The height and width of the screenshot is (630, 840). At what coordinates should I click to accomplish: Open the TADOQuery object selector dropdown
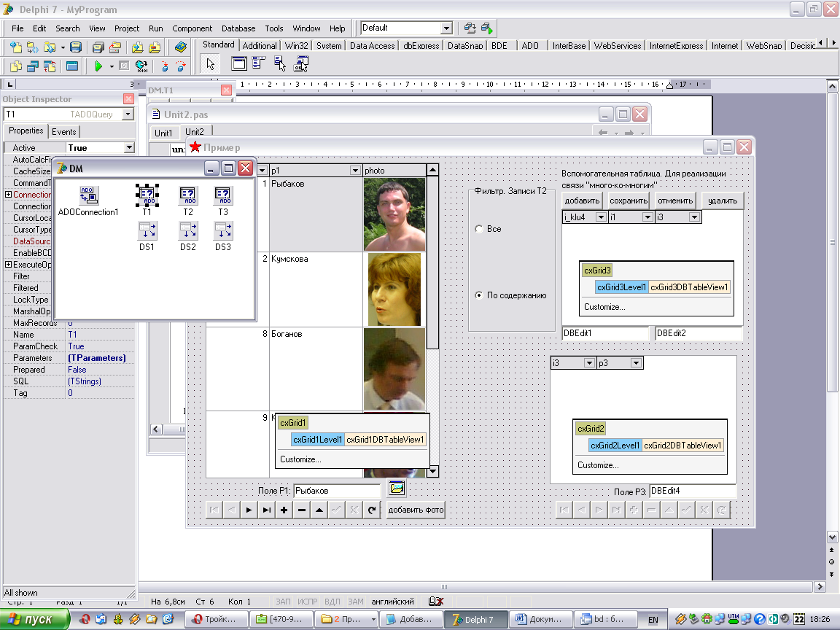click(x=128, y=114)
